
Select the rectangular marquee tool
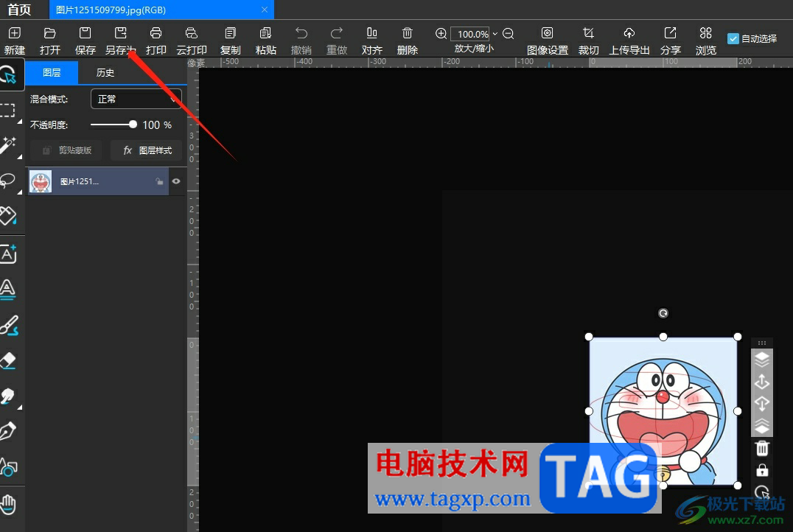pyautogui.click(x=8, y=111)
